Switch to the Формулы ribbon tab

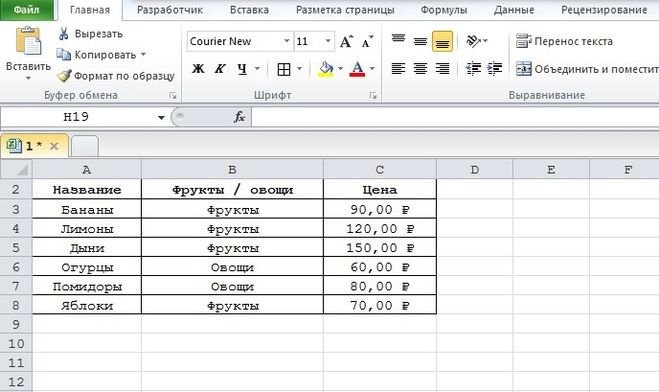point(444,10)
